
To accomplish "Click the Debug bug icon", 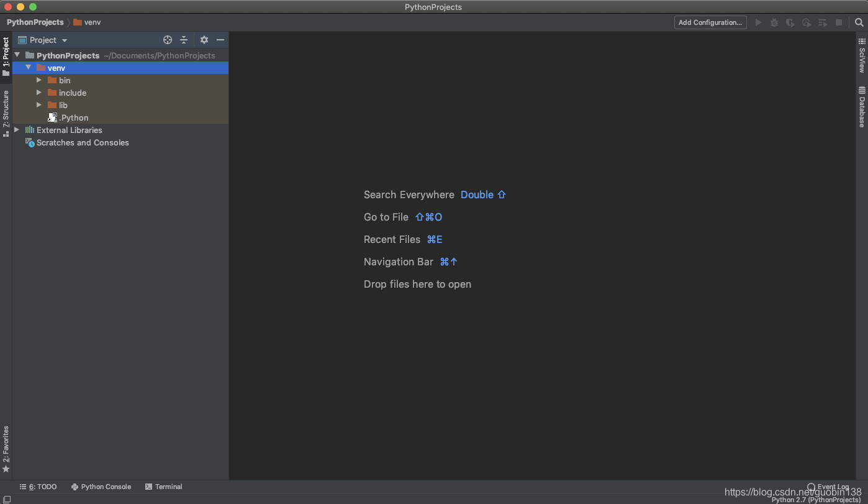I will (x=774, y=22).
